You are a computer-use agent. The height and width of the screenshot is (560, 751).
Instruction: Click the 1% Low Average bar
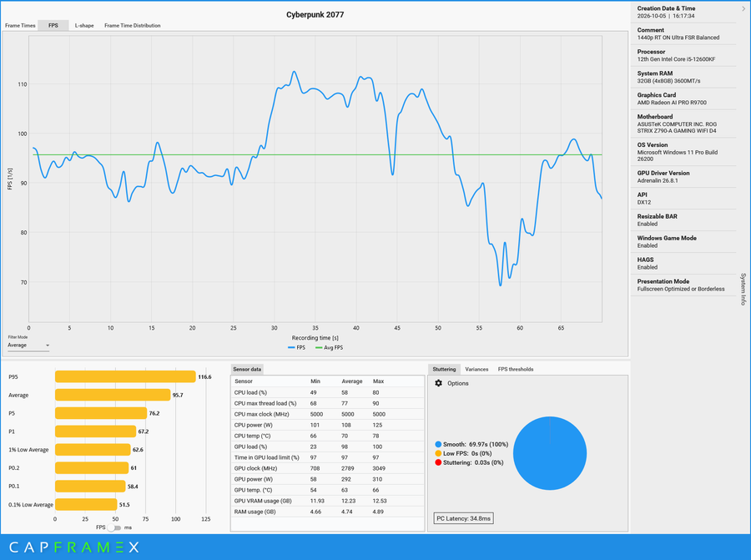click(93, 449)
